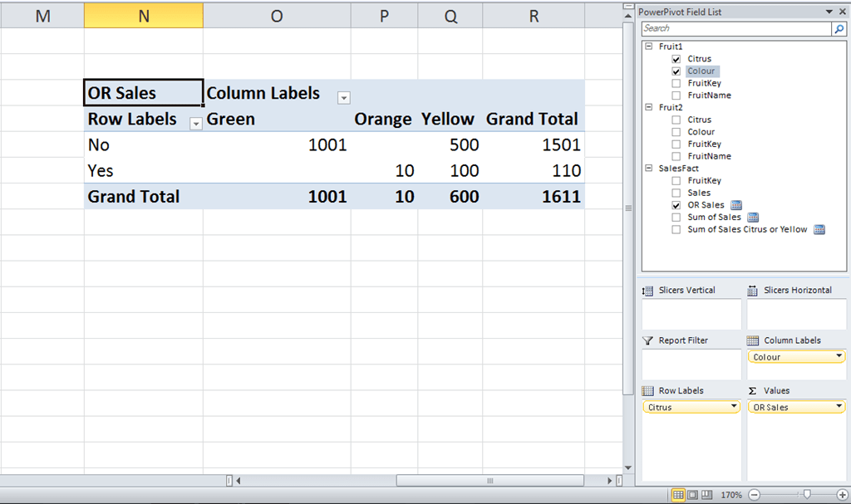
Task: Check FruitKey under SalesFact
Action: coord(676,181)
